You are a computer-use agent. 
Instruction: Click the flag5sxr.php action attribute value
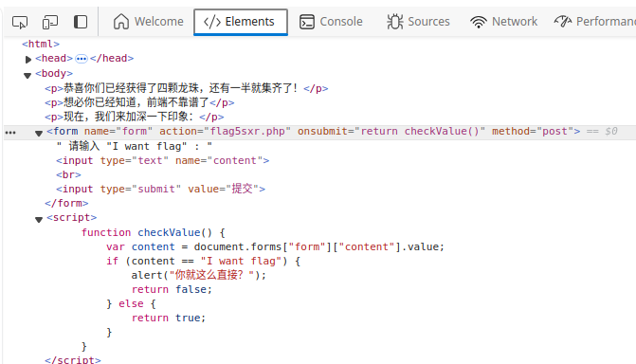coord(247,132)
